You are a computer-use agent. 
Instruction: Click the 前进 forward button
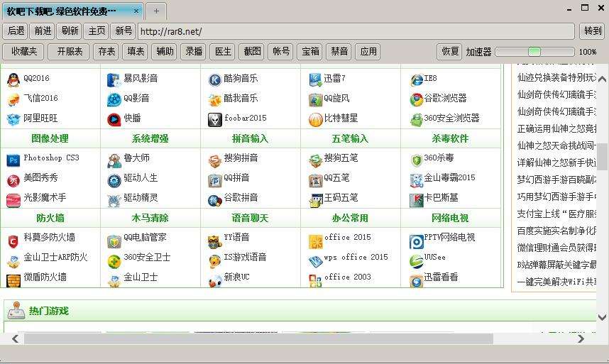point(43,31)
